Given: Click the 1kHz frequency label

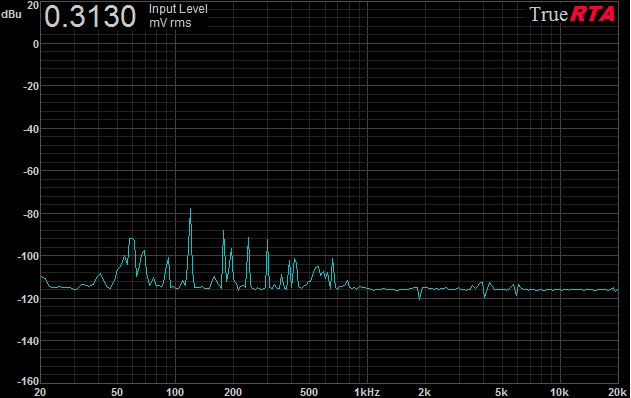Looking at the screenshot, I should pyautogui.click(x=367, y=392).
